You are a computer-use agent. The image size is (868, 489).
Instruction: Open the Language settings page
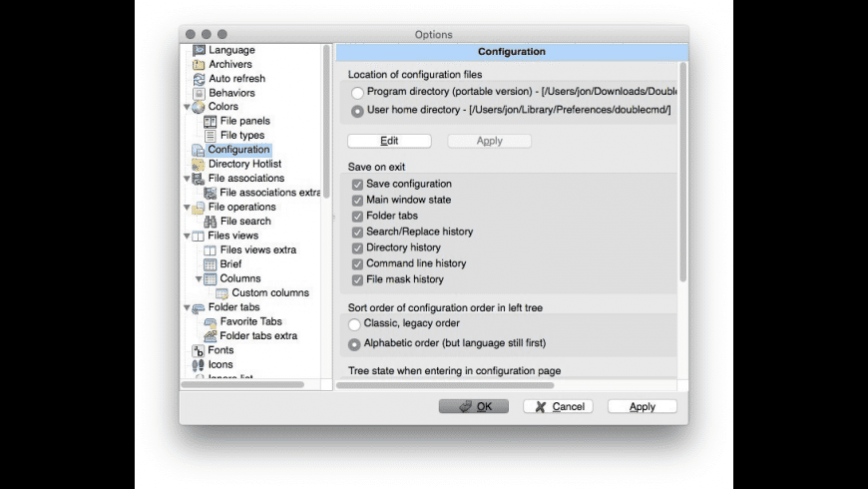[x=231, y=50]
